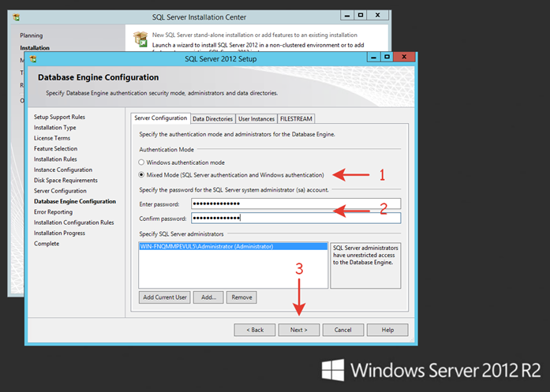The height and width of the screenshot is (392, 550).
Task: Close the SQL Server 2012 Setup window
Action: (404, 57)
